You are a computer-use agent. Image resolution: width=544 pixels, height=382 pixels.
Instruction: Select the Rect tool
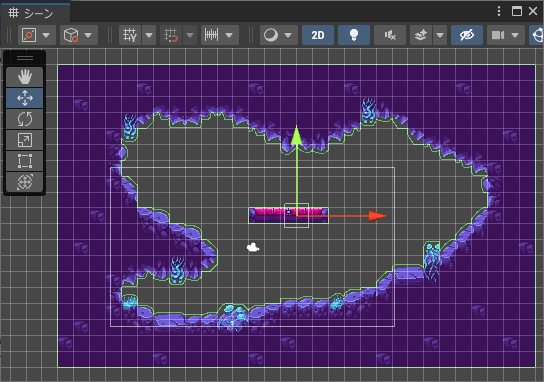click(x=25, y=161)
